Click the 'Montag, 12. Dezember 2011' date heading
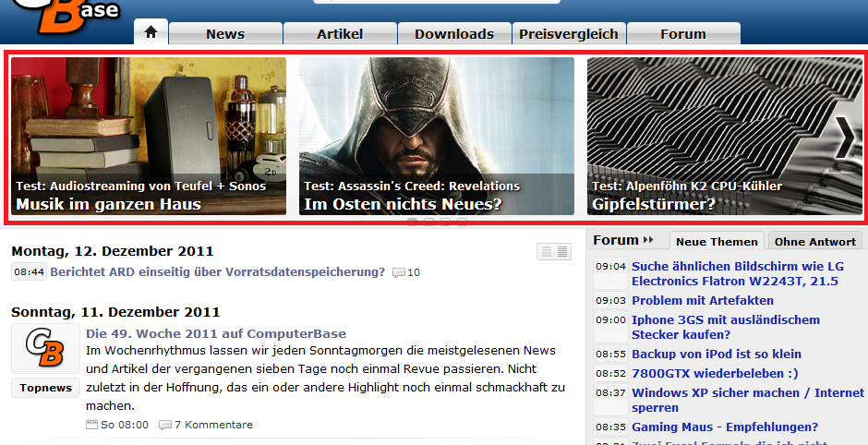Image resolution: width=868 pixels, height=445 pixels. (x=113, y=251)
